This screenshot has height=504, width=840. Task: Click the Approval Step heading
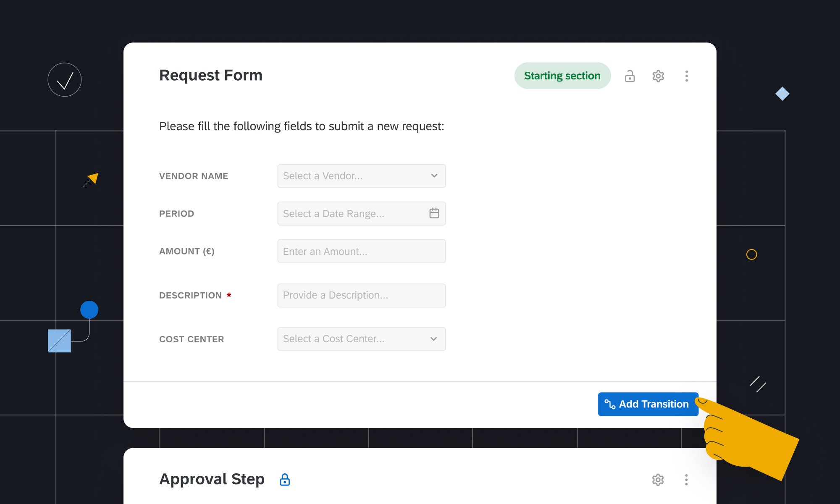212,479
